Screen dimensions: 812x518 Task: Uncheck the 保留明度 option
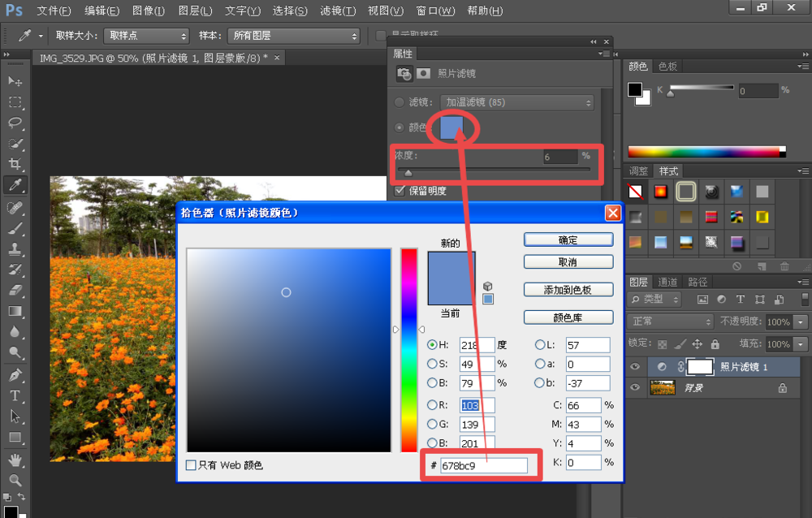coord(400,192)
